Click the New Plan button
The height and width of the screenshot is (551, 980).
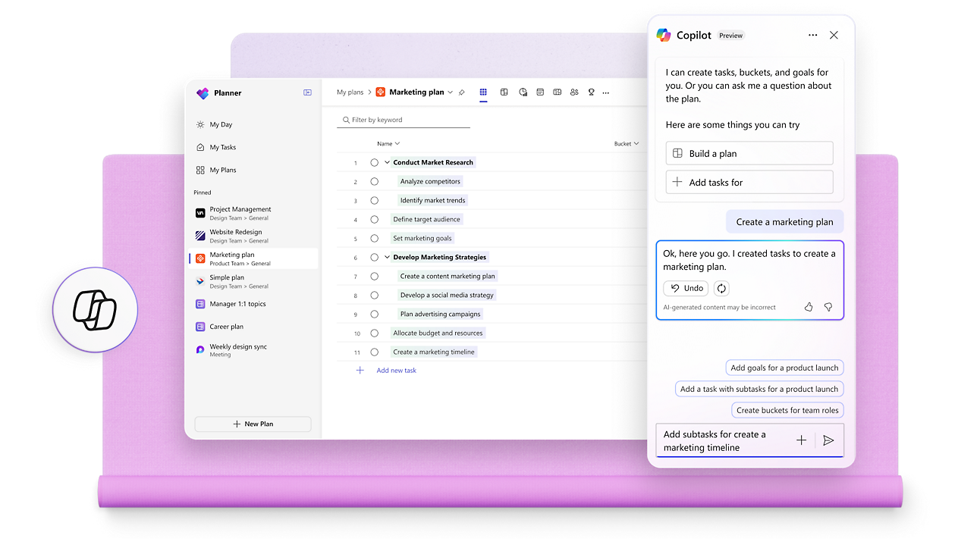click(253, 424)
